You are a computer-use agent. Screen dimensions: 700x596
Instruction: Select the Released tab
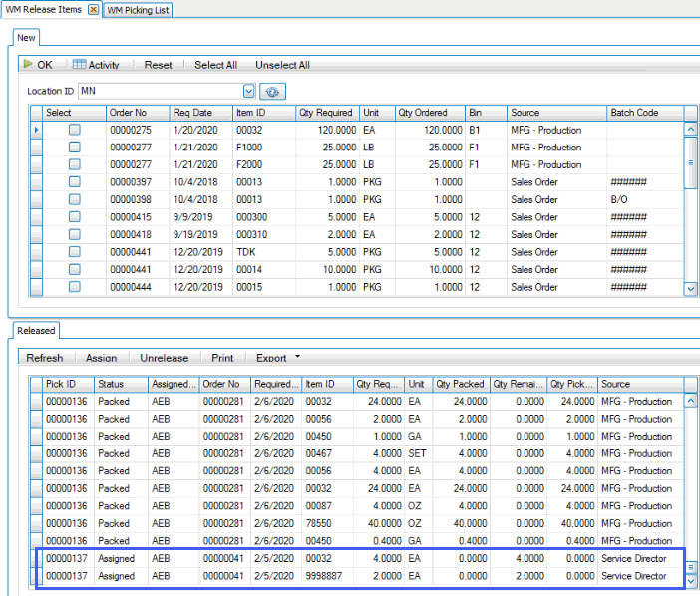36,330
